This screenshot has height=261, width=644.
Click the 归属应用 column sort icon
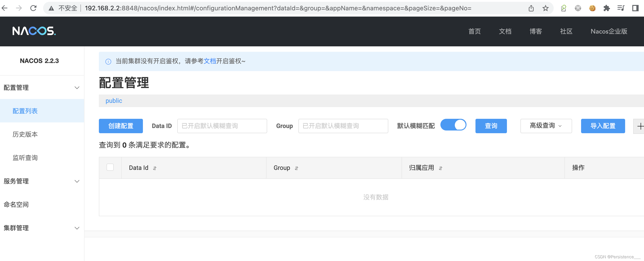440,168
